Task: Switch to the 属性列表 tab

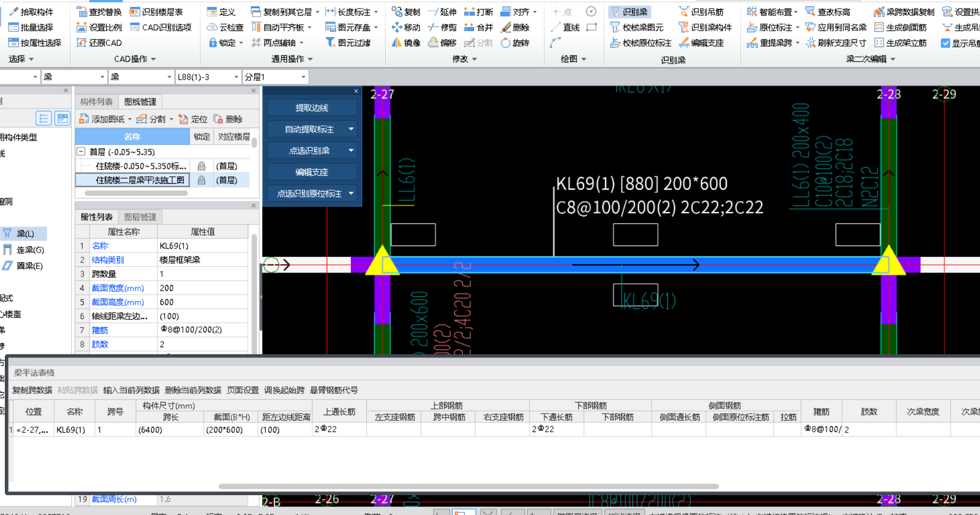Action: (96, 217)
